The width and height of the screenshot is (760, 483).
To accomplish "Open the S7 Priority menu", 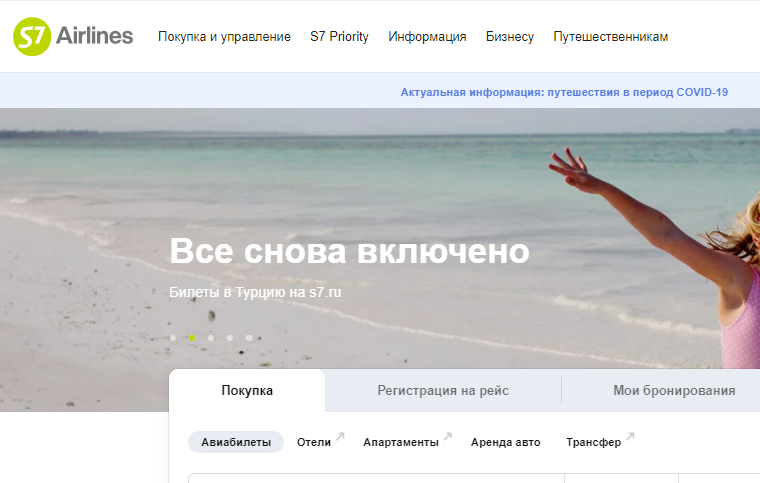I will click(x=339, y=37).
